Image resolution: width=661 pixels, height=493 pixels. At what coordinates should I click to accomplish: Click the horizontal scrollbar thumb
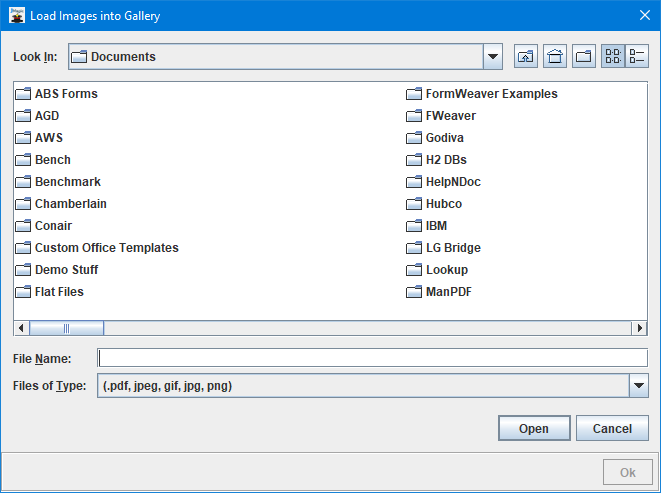(67, 328)
